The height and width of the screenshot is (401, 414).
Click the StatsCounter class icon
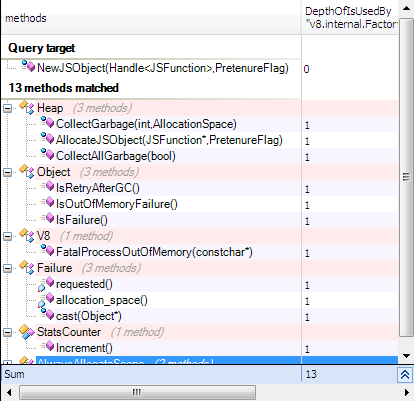pos(27,332)
